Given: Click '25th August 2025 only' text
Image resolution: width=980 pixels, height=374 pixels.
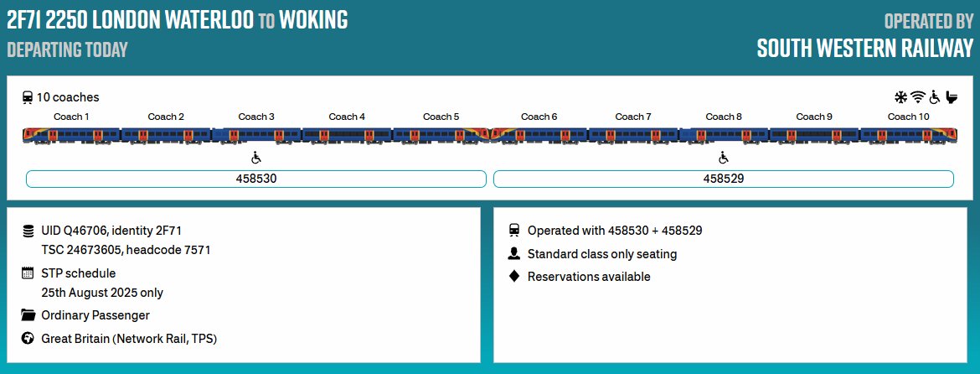Looking at the screenshot, I should (x=102, y=293).
